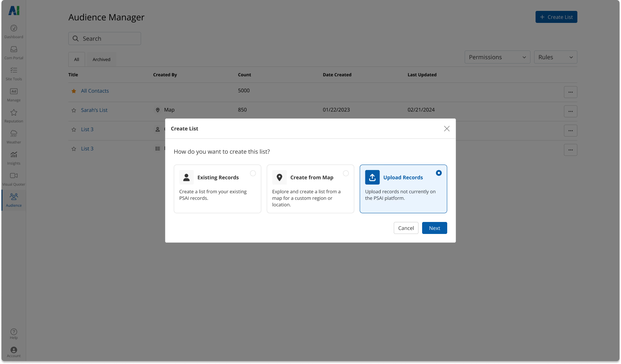
Task: Cancel the Create List dialog
Action: click(406, 228)
